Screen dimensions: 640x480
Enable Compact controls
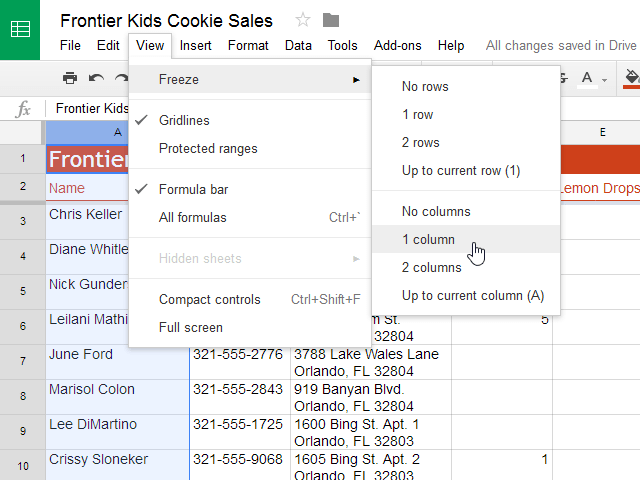pyautogui.click(x=210, y=300)
